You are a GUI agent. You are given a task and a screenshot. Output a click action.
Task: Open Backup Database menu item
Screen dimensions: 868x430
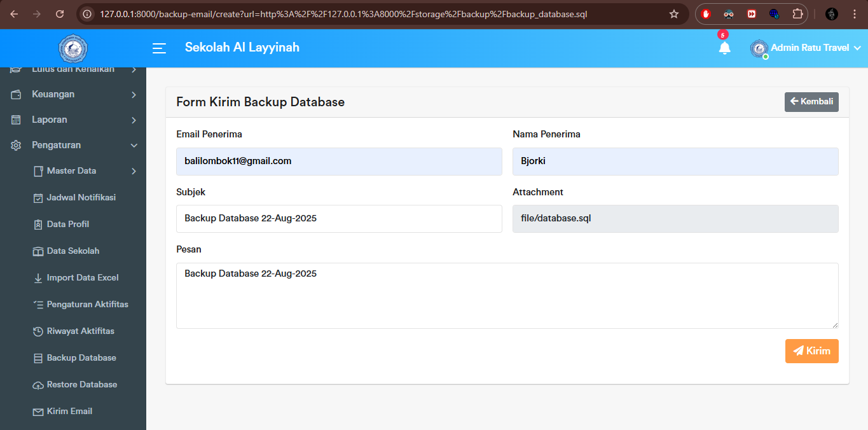tap(81, 357)
